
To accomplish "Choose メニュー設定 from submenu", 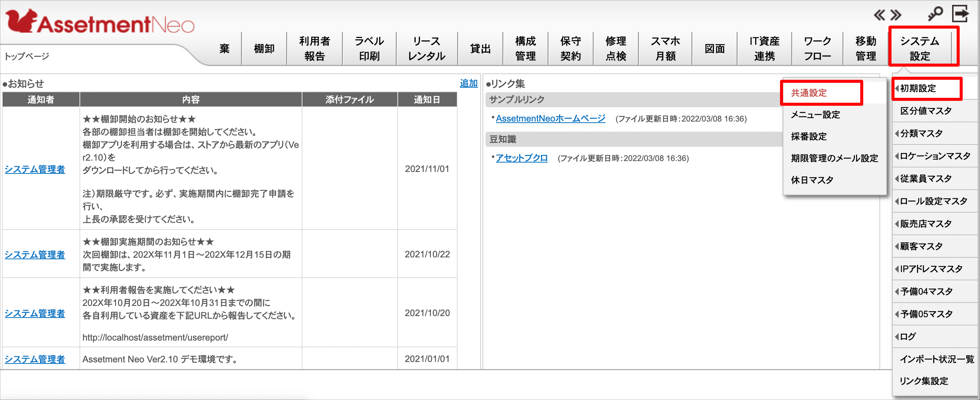I will 834,114.
